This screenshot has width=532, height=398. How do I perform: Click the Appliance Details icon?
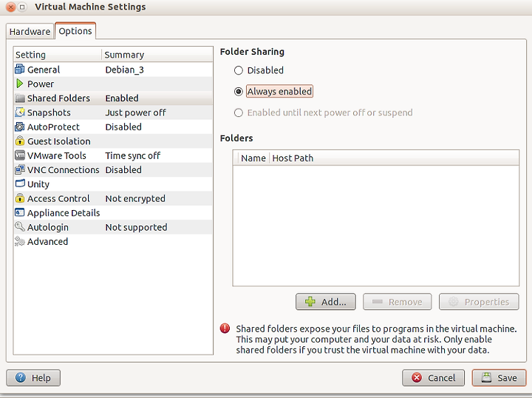[x=20, y=212]
